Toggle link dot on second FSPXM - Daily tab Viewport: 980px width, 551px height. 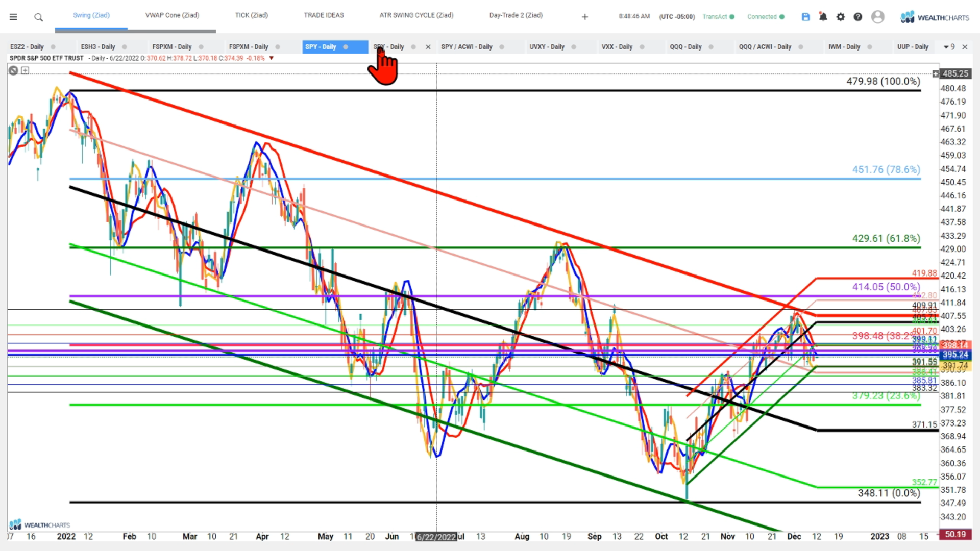click(278, 47)
